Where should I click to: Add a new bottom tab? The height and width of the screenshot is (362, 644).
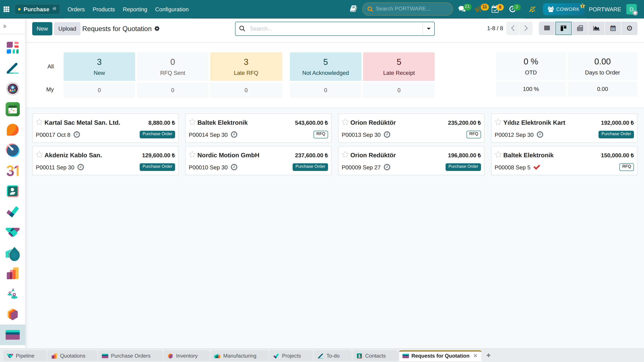(488, 355)
